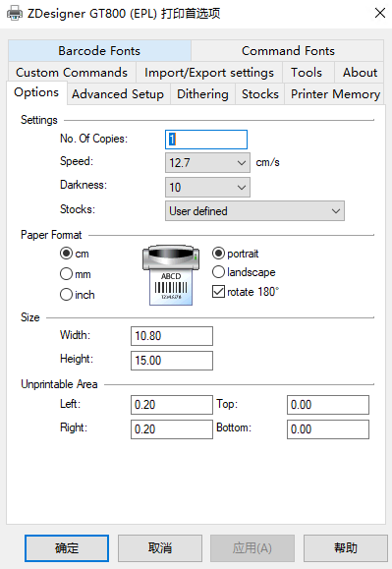Expand the Darkness dropdown
This screenshot has width=392, height=569.
pos(207,188)
